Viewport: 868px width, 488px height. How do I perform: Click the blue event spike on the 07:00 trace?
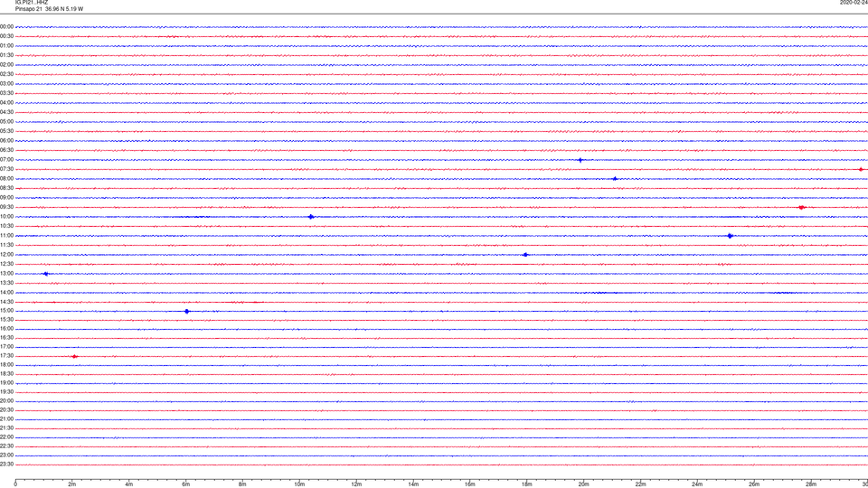pyautogui.click(x=580, y=161)
